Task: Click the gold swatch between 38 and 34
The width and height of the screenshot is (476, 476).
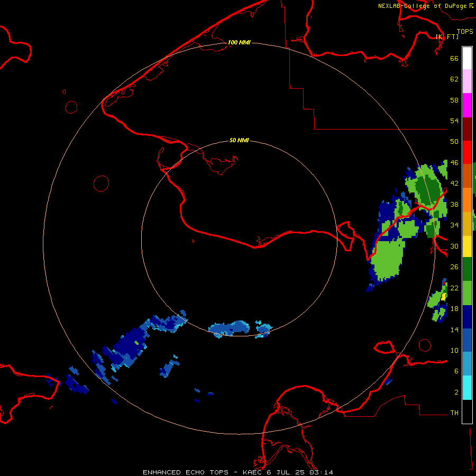Action: [x=467, y=223]
